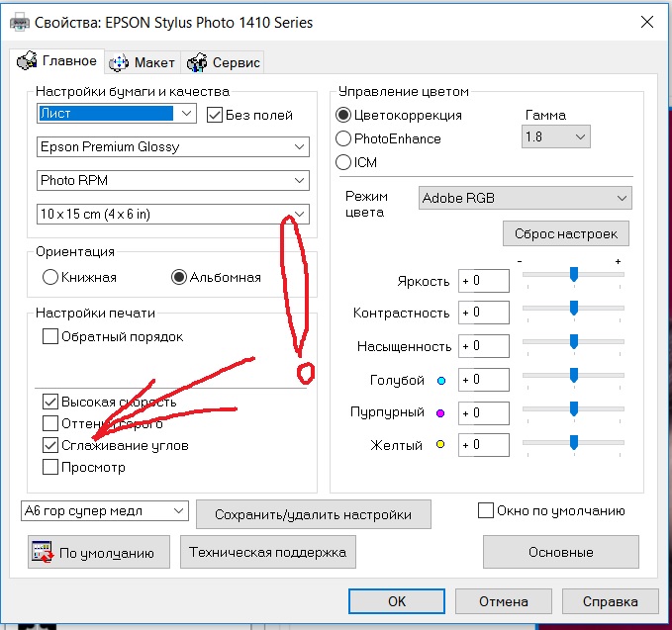
Task: Click the Желтый slider handle
Action: [574, 442]
